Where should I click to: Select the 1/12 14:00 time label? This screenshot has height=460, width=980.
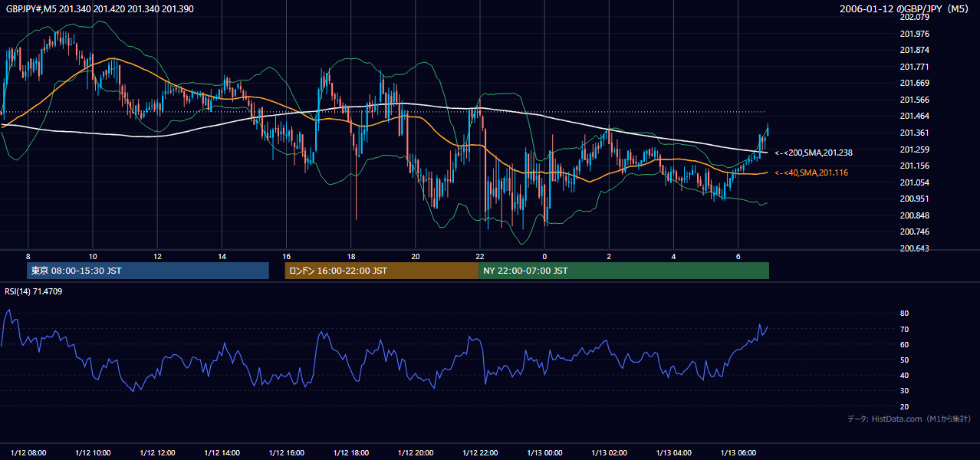pyautogui.click(x=223, y=452)
